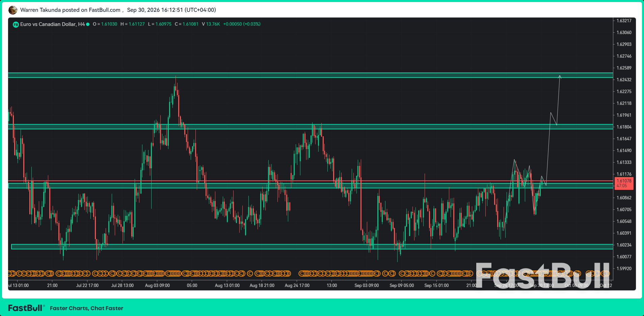Click the 1.61176 price axis label
Screen dimensions: 644x316
pyautogui.click(x=624, y=174)
